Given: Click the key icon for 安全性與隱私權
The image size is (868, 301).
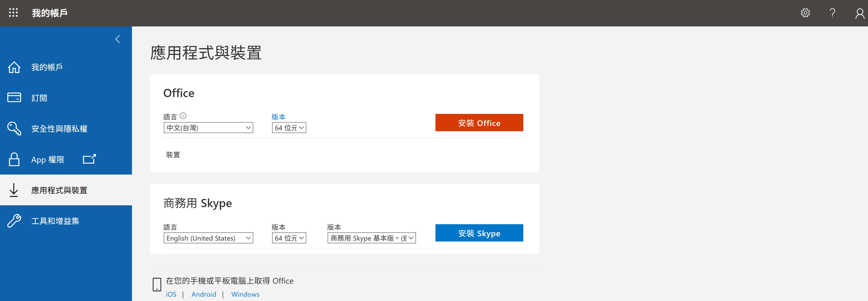Looking at the screenshot, I should [x=14, y=128].
